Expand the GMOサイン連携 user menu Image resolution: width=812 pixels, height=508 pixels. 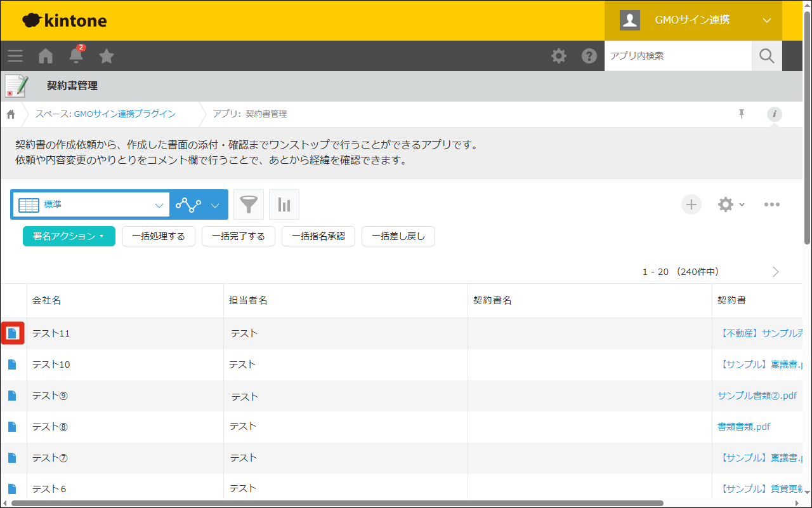[693, 20]
